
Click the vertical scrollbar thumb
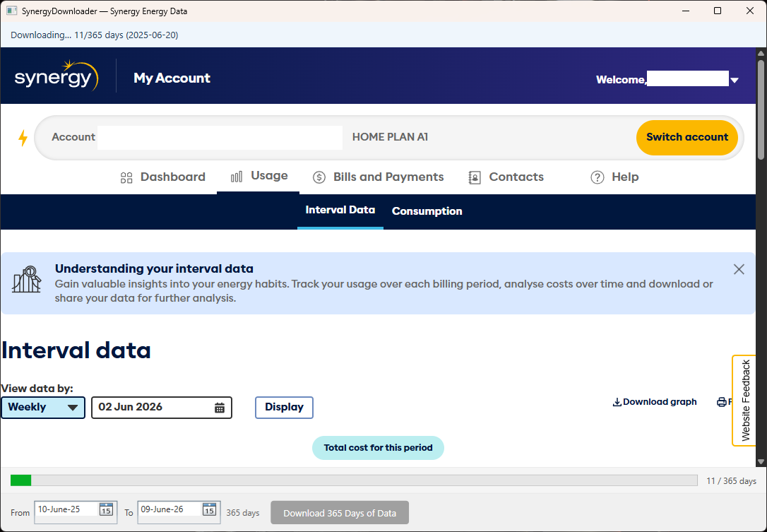tap(761, 110)
